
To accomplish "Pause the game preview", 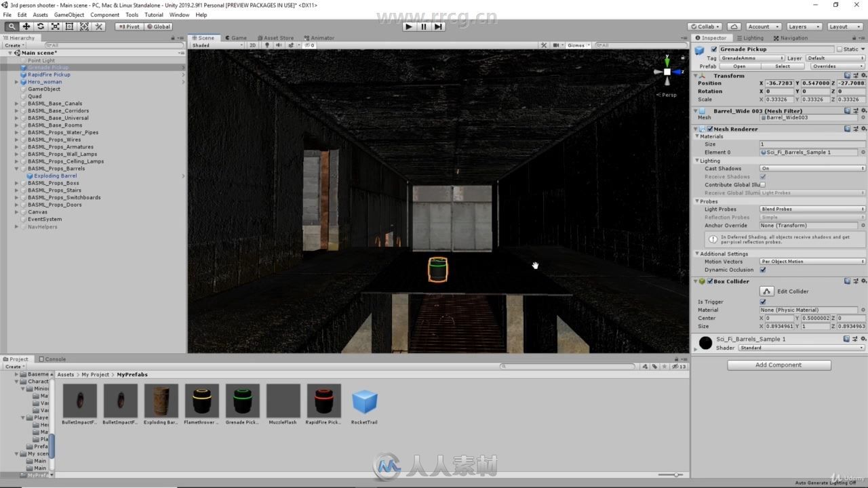I will [424, 26].
